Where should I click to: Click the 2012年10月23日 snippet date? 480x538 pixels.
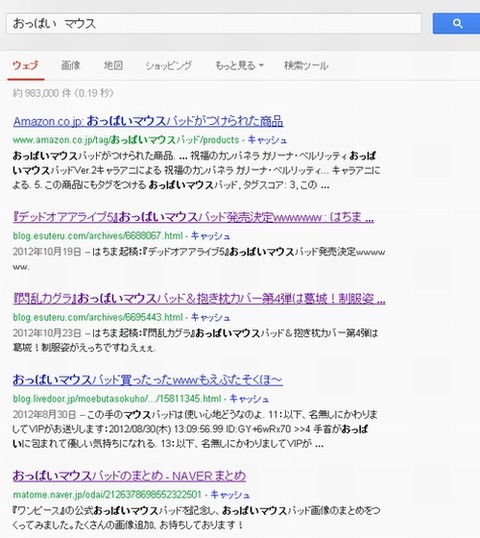47,333
